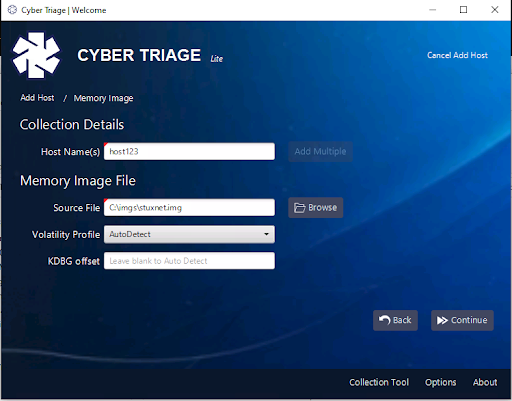Click the double-arrow icon on Continue

[442, 320]
